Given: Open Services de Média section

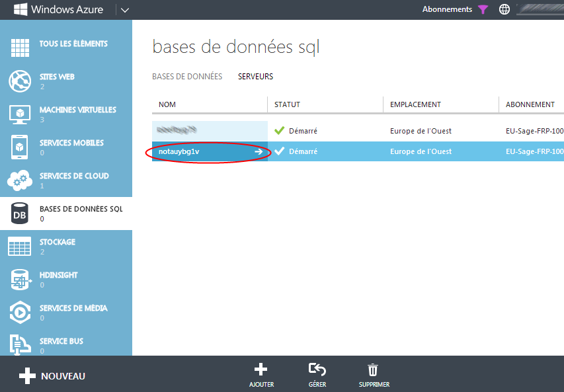Looking at the screenshot, I should [66, 313].
